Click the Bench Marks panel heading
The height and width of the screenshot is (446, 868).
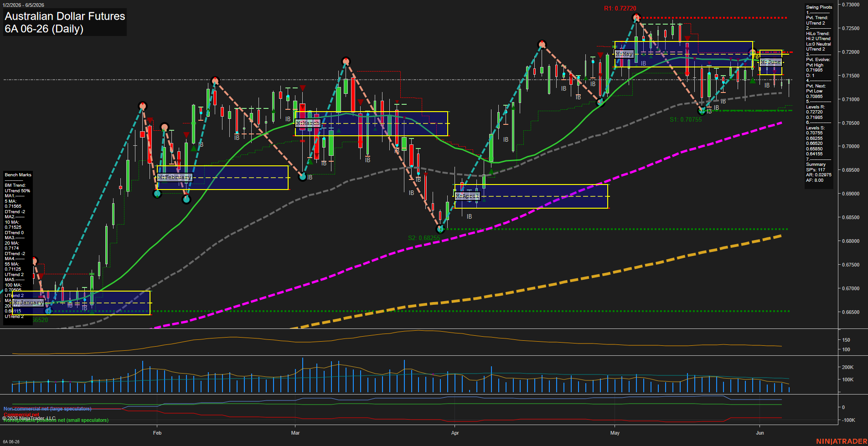pos(18,175)
